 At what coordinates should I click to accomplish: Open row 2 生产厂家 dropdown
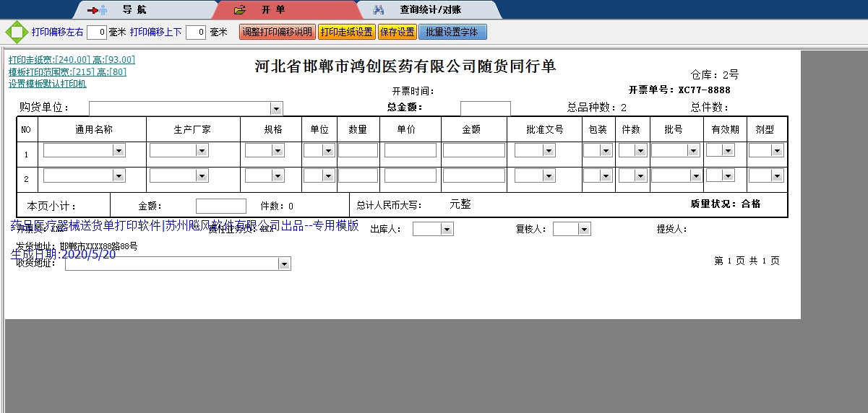[202, 175]
